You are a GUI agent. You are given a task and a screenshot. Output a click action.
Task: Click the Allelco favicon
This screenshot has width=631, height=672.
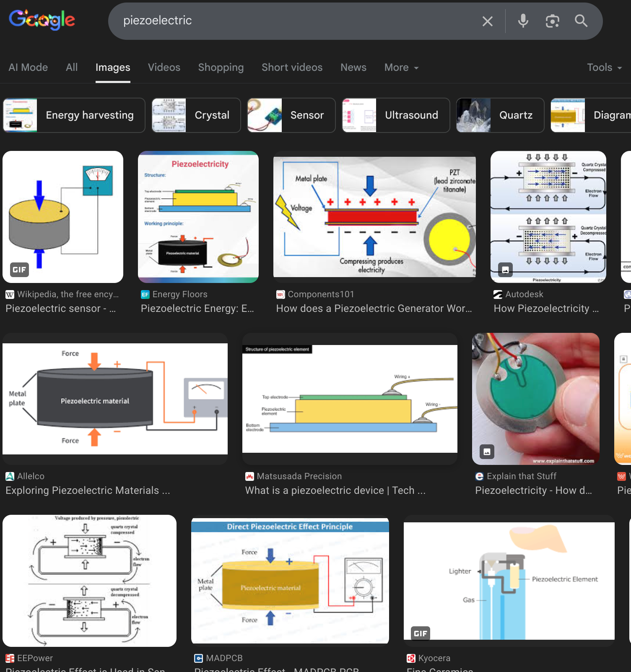[x=10, y=476]
